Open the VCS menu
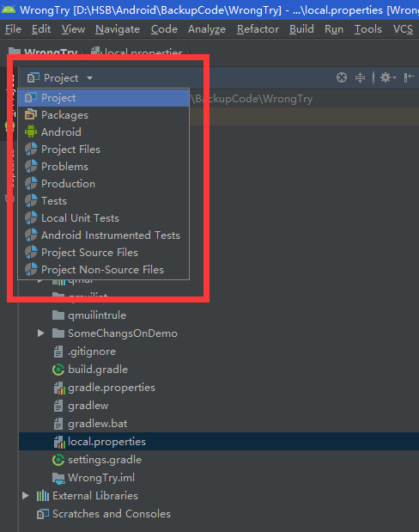 point(403,29)
